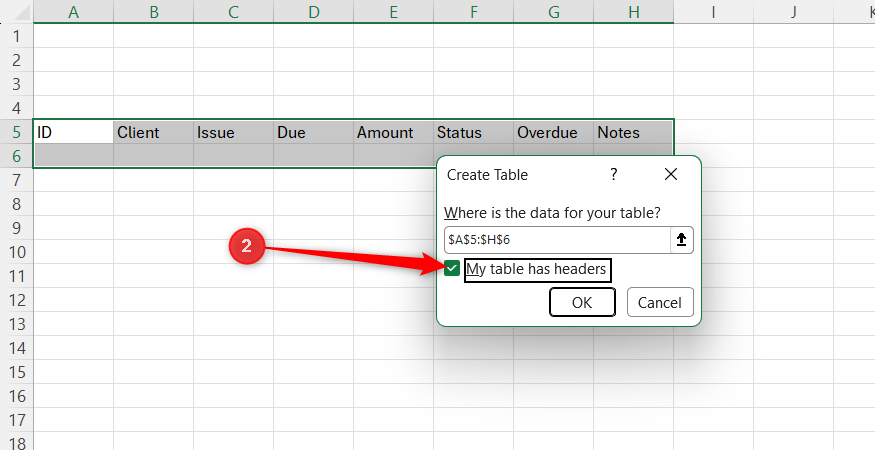Select row 9 header
The image size is (875, 450).
[x=16, y=228]
